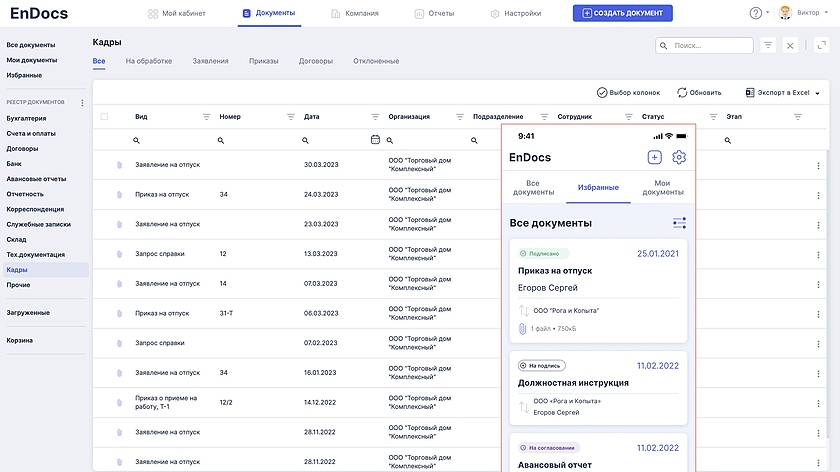Expand the Виктор user profile menu
This screenshot has width=840, height=472.
pyautogui.click(x=806, y=13)
